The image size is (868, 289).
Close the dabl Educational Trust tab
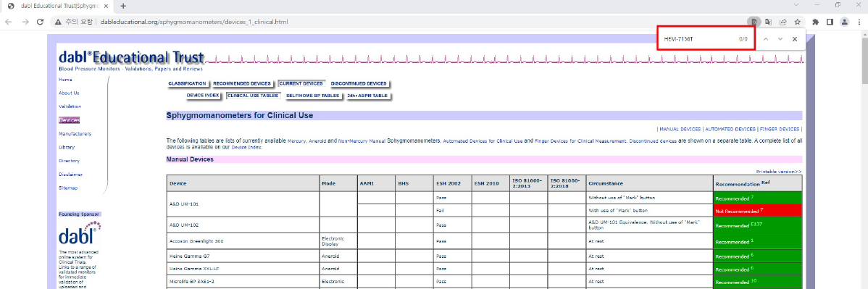(106, 6)
